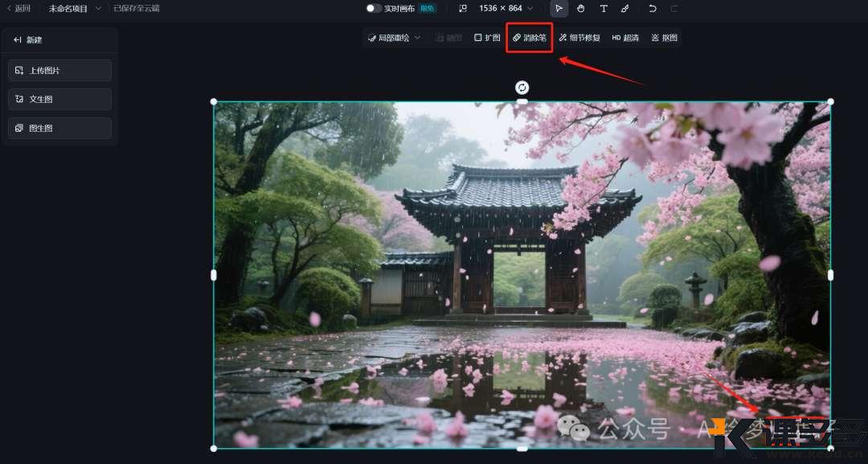Toggle the 实时画布 switch
868x464 pixels.
pos(373,9)
